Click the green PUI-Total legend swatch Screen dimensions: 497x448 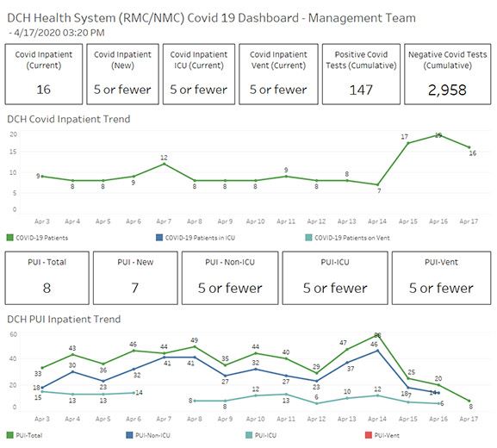coord(10,435)
